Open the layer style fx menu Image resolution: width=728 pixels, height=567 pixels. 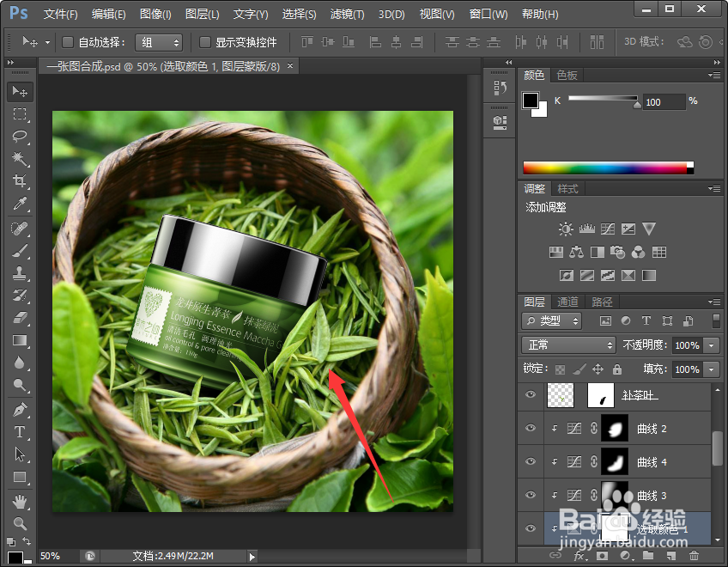(x=579, y=555)
